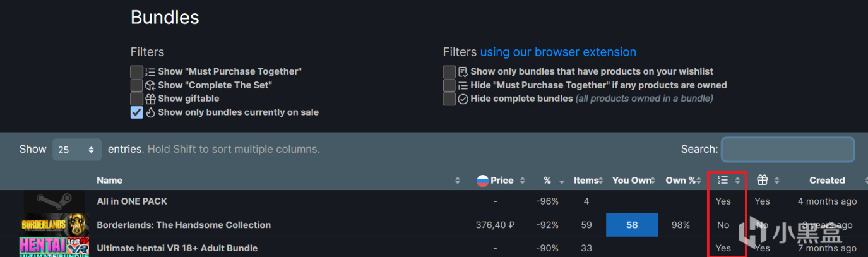Click the Russian flag Price column icon

pyautogui.click(x=483, y=181)
